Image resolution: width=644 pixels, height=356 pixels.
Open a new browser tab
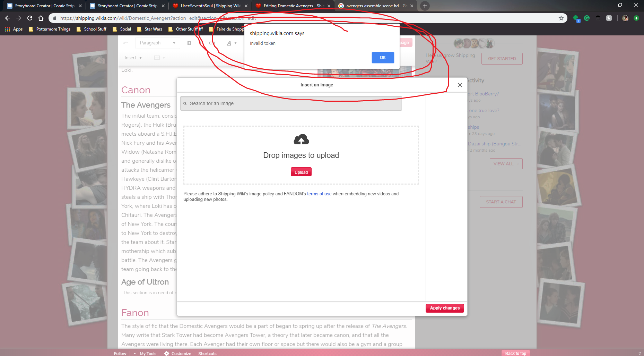pos(425,6)
